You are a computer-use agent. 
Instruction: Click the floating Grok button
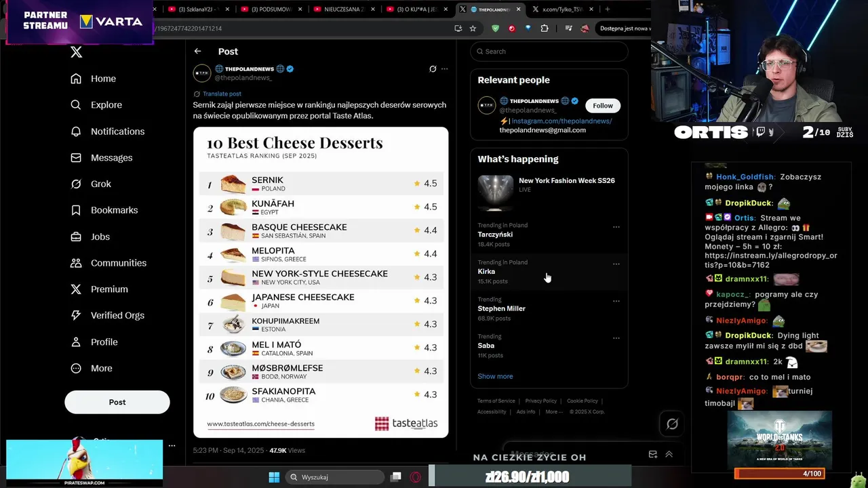(x=672, y=424)
